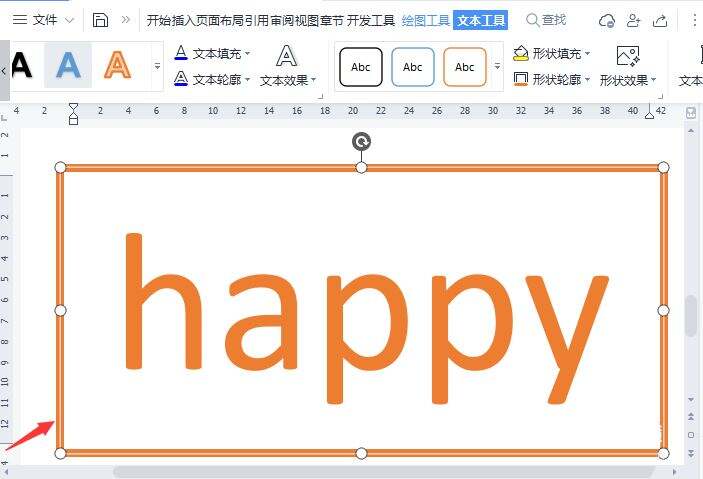Expand the shape style gallery

click(x=497, y=66)
